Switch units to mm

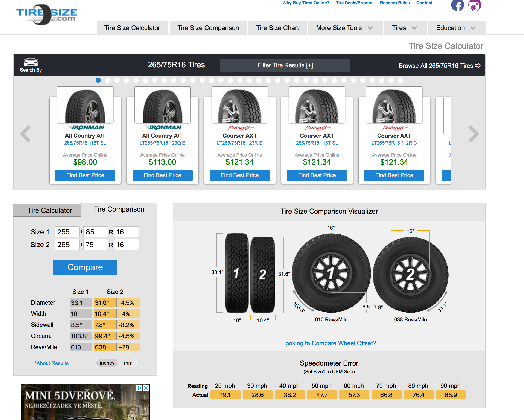[128, 363]
